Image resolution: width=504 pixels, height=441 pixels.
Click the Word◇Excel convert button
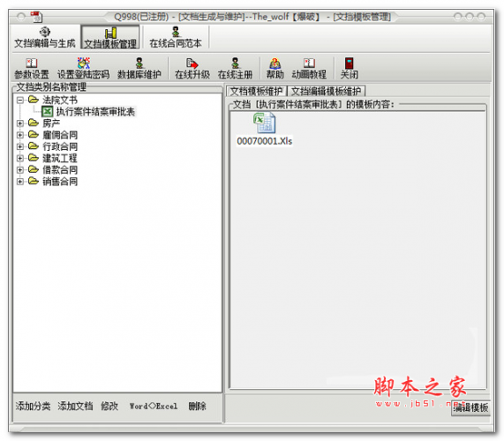(154, 407)
